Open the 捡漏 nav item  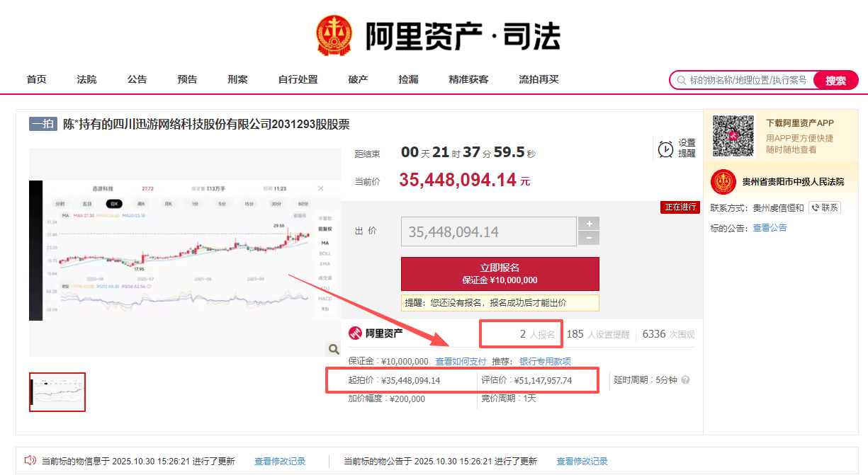pyautogui.click(x=409, y=79)
